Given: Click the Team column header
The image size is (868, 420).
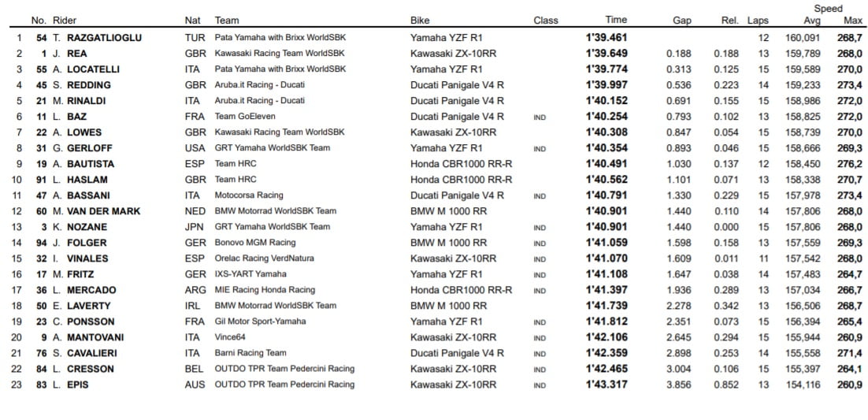Looking at the screenshot, I should (x=227, y=20).
